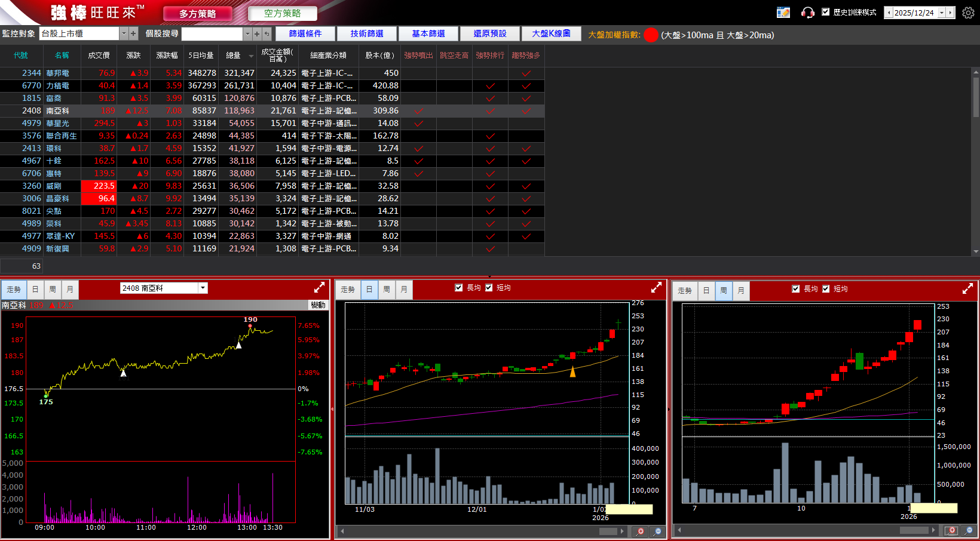
Task: Select 月 tab in the daily chart panel
Action: pos(404,290)
